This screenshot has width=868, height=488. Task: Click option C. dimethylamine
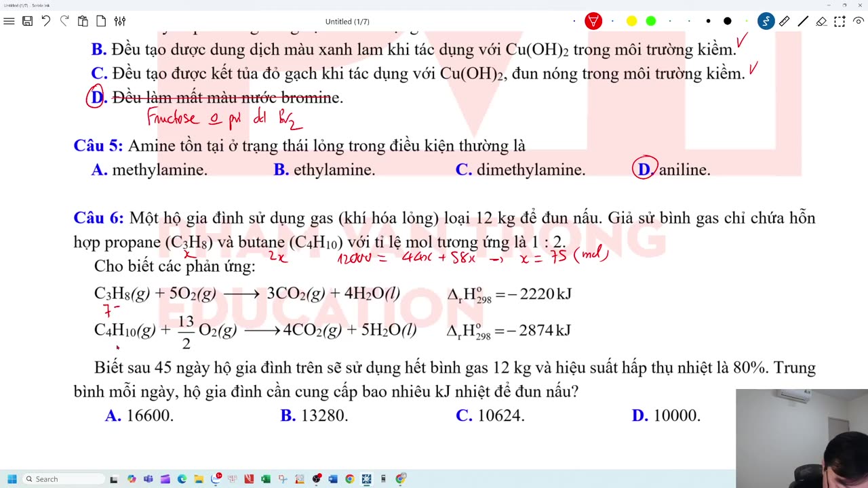pyautogui.click(x=520, y=170)
